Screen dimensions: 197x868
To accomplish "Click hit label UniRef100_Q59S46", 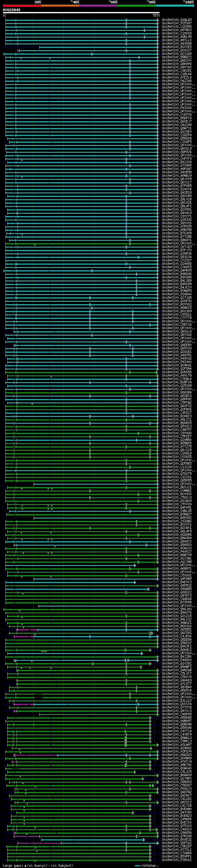I will coord(177,728).
